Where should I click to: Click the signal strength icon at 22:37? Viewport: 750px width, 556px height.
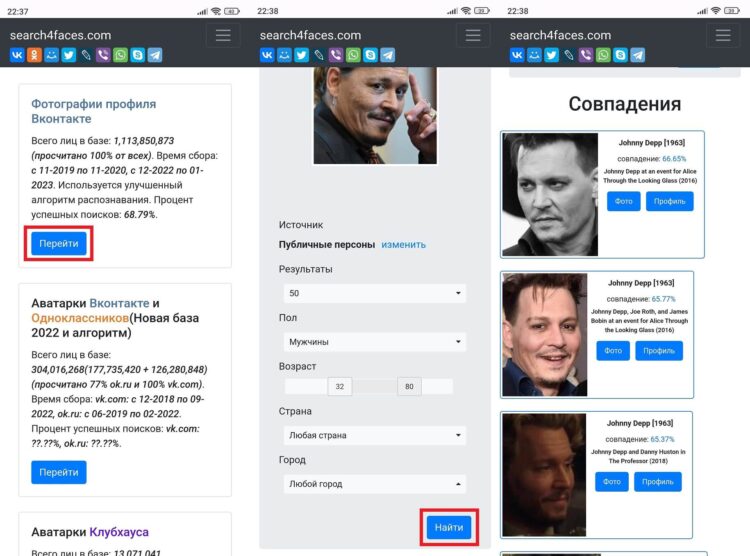point(203,11)
